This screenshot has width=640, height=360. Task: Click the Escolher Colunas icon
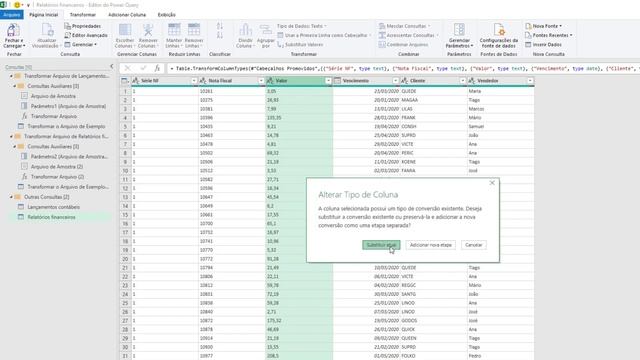click(x=125, y=31)
